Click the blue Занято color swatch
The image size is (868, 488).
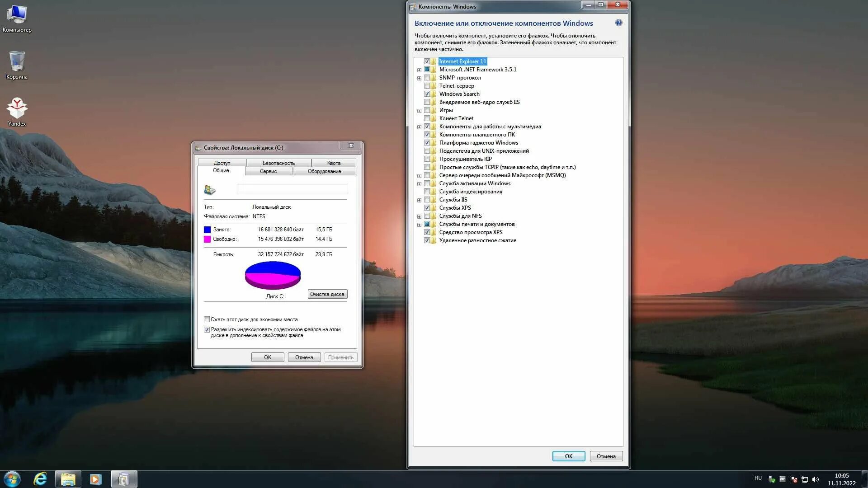(x=207, y=230)
